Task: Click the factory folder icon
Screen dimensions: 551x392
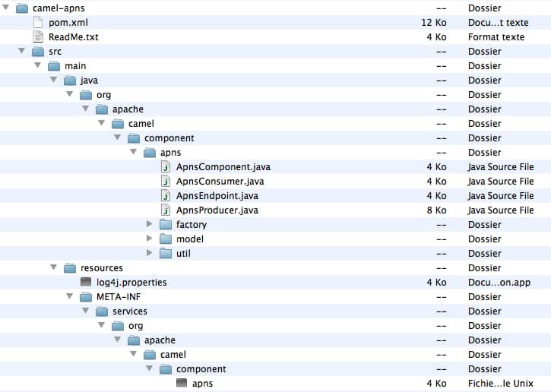Action: point(166,224)
